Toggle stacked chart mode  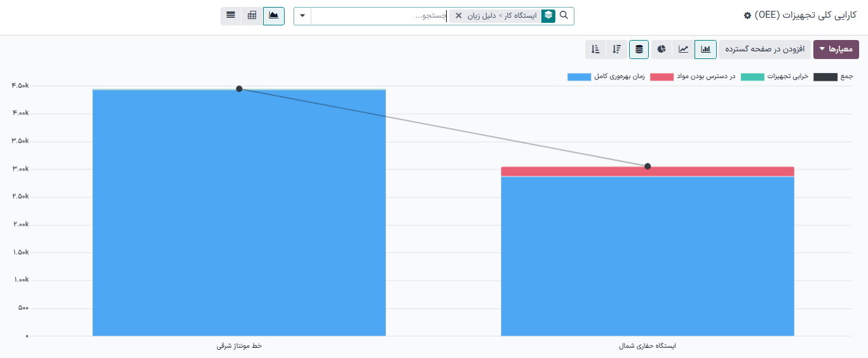coord(639,49)
